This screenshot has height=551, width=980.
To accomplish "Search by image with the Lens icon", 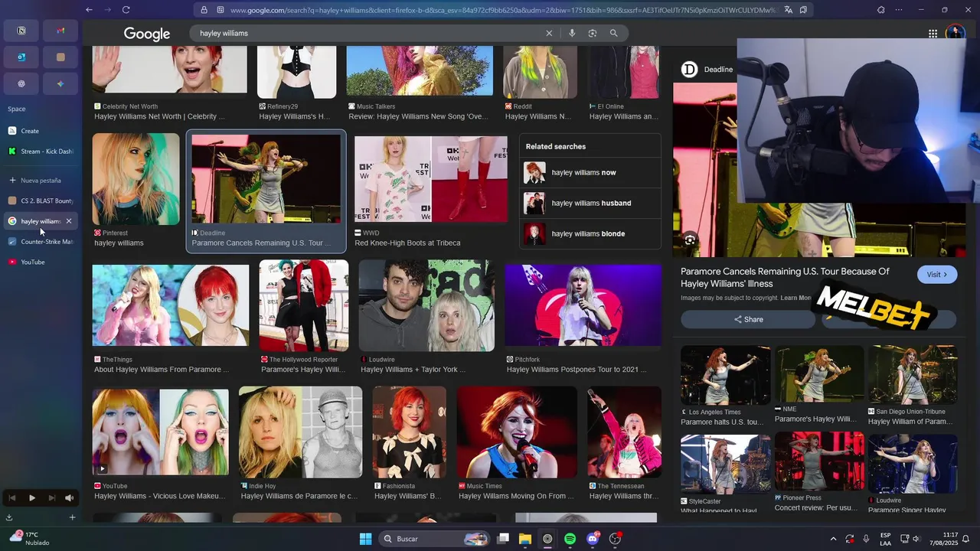I will point(593,34).
